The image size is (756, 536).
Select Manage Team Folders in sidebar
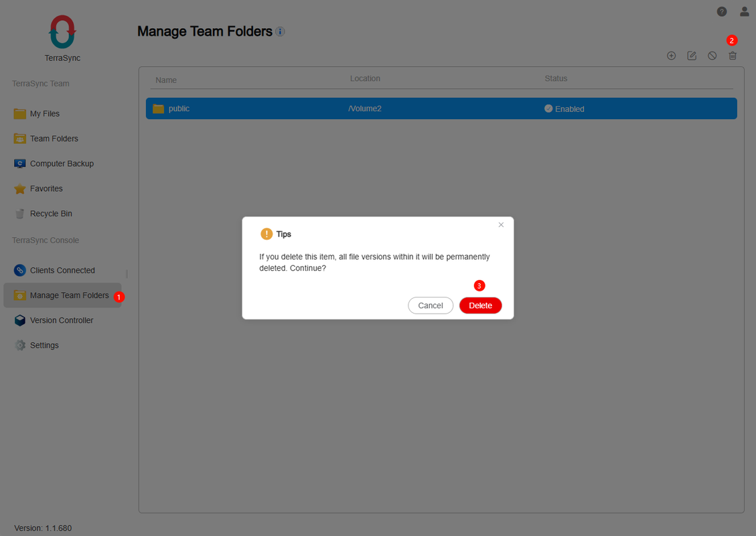tap(63, 295)
